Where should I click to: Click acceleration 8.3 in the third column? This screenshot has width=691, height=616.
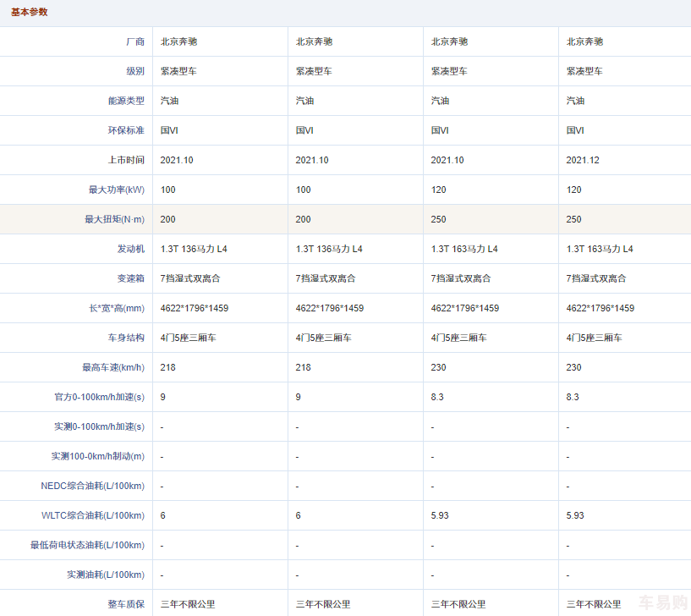(x=437, y=397)
